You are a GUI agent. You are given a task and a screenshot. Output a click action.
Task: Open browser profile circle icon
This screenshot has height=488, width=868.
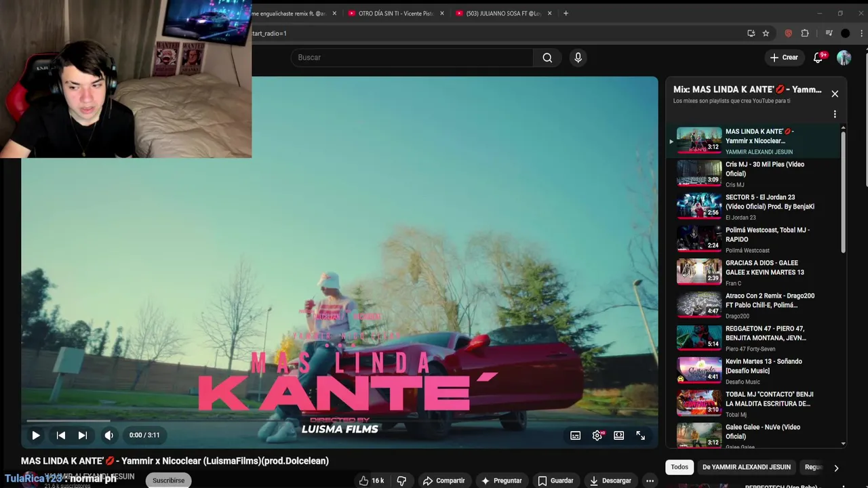[x=845, y=33]
